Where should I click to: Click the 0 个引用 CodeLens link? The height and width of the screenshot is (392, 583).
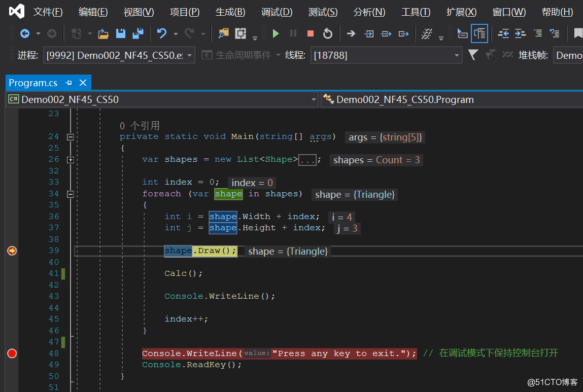(140, 126)
